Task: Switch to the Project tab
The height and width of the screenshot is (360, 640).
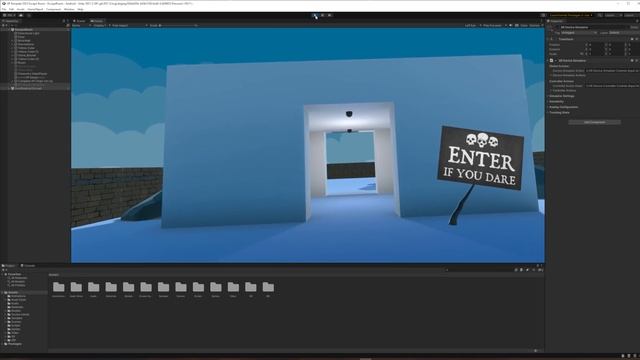Action: (x=9, y=266)
